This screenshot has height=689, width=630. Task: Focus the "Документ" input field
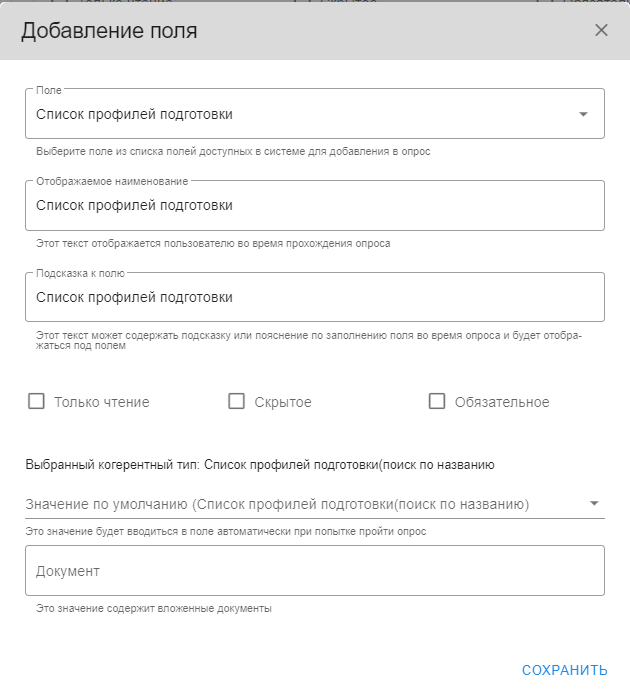314,571
